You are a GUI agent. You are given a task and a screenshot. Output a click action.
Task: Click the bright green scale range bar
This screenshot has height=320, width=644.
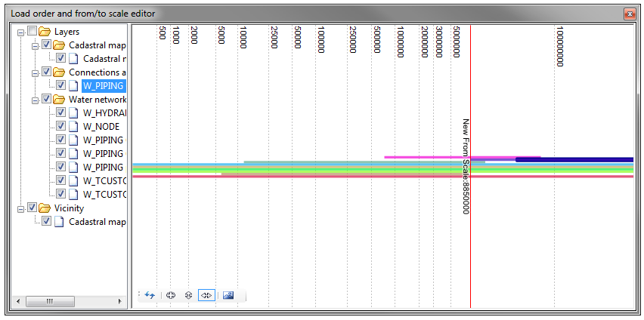click(x=382, y=168)
